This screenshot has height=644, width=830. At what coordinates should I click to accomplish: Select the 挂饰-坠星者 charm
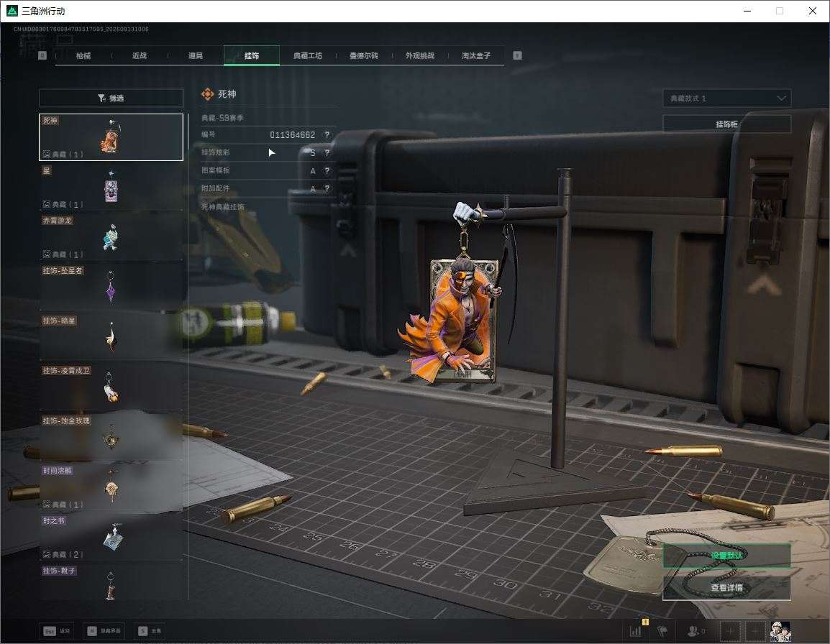(x=111, y=287)
